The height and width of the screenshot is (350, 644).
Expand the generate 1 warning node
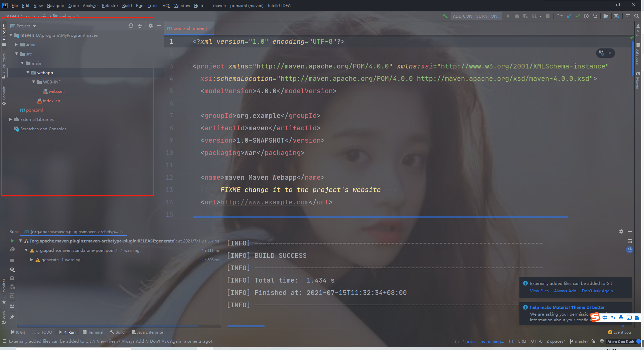pyautogui.click(x=32, y=259)
